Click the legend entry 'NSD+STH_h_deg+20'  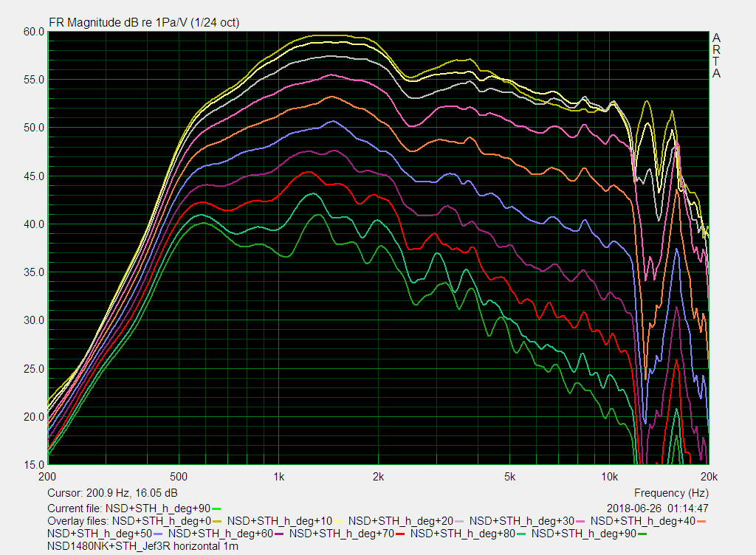[x=401, y=521]
